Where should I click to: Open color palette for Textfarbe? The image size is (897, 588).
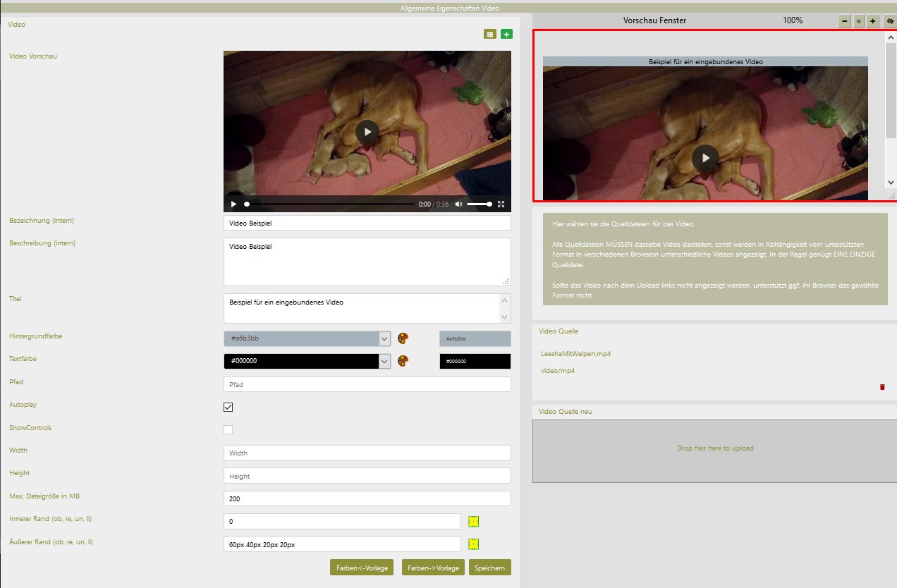coord(403,361)
